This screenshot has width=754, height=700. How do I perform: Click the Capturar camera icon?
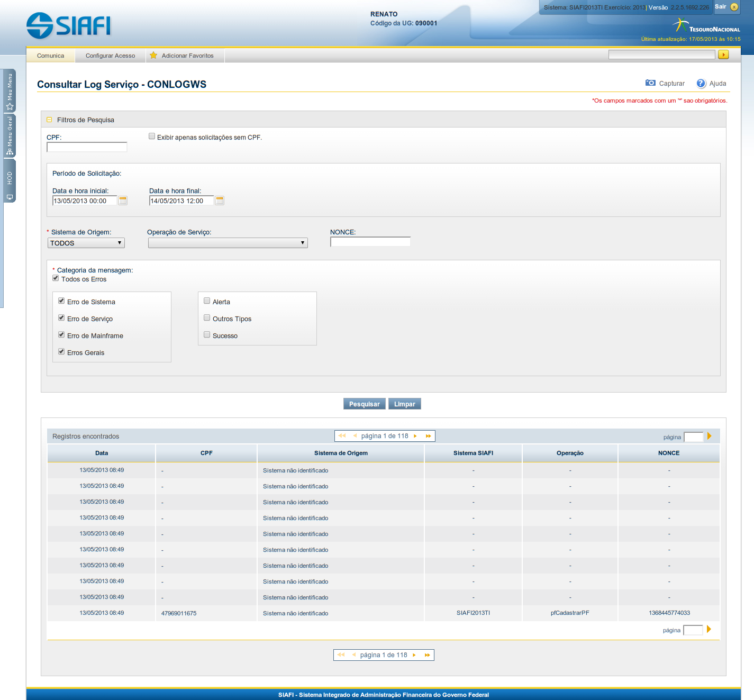(x=650, y=83)
